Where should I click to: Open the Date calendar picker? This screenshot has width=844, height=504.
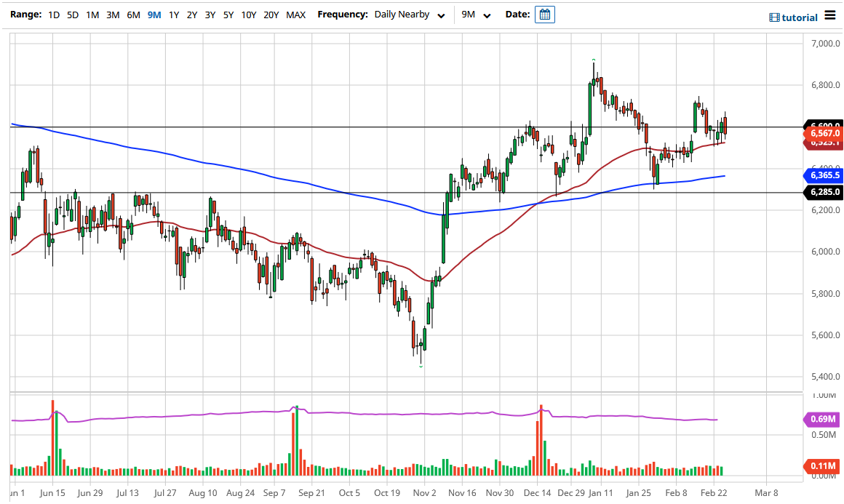pyautogui.click(x=545, y=14)
